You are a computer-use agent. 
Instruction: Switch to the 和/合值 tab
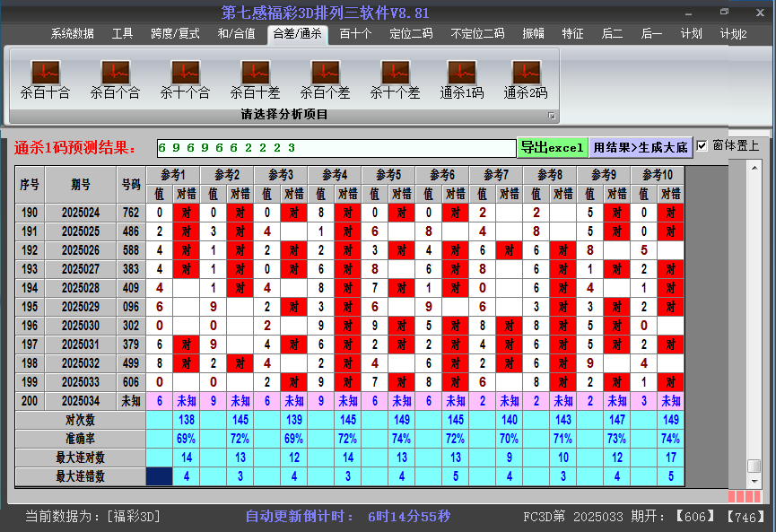(237, 34)
